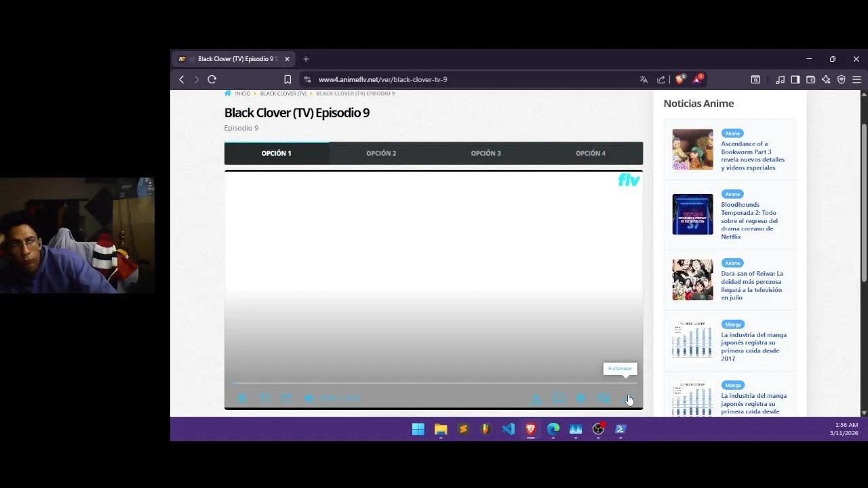Screen dimensions: 868x488
Task: Open the Windows Start menu
Action: (418, 429)
